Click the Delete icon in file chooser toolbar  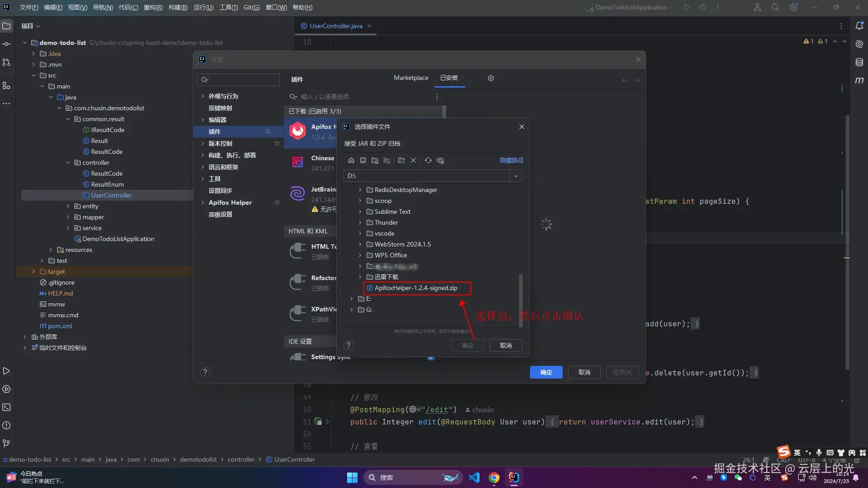click(413, 160)
